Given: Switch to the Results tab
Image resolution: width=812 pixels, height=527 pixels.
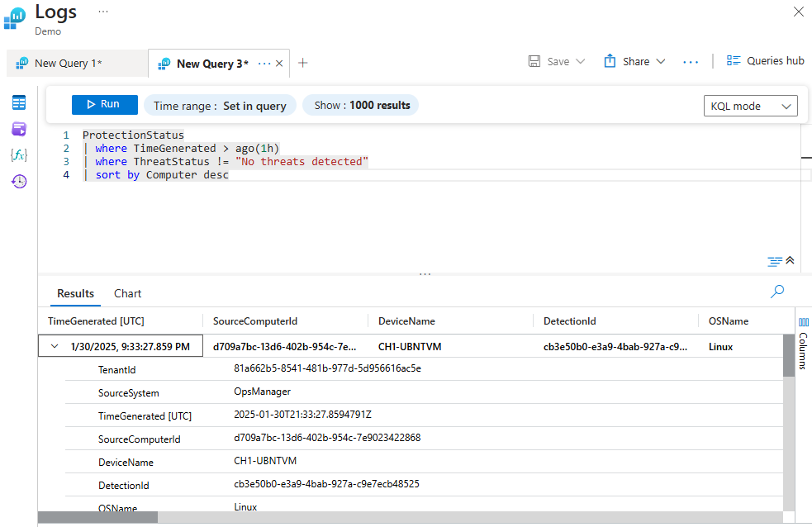Looking at the screenshot, I should pos(76,293).
